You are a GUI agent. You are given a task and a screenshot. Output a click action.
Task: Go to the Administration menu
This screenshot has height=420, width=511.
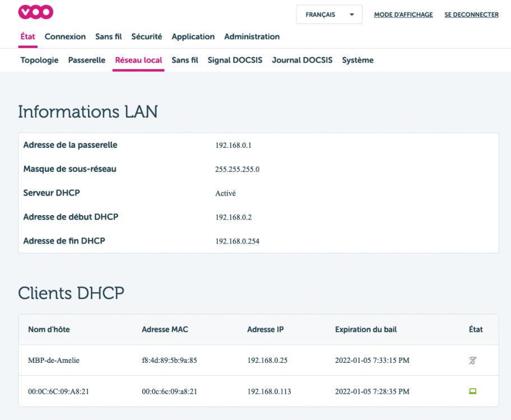click(x=252, y=37)
